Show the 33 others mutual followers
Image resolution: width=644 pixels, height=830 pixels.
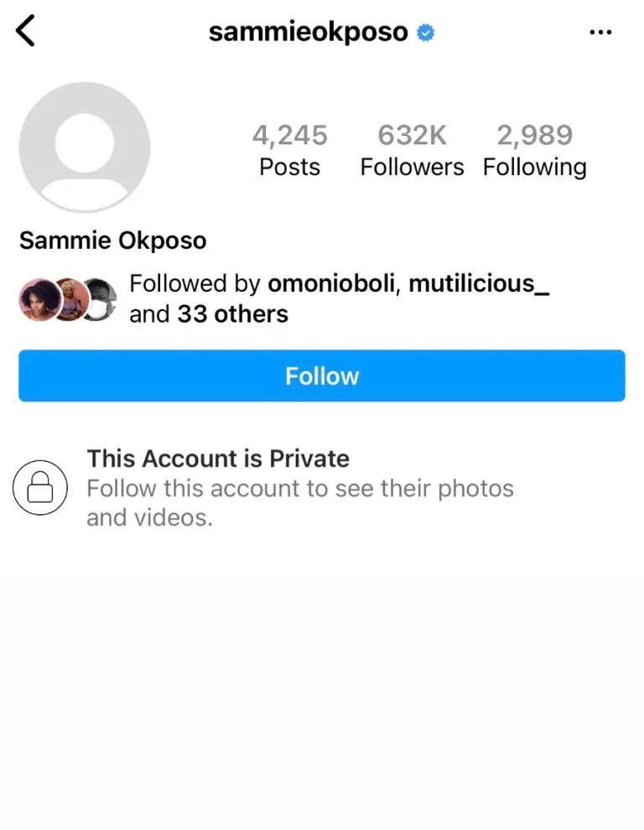(x=232, y=314)
